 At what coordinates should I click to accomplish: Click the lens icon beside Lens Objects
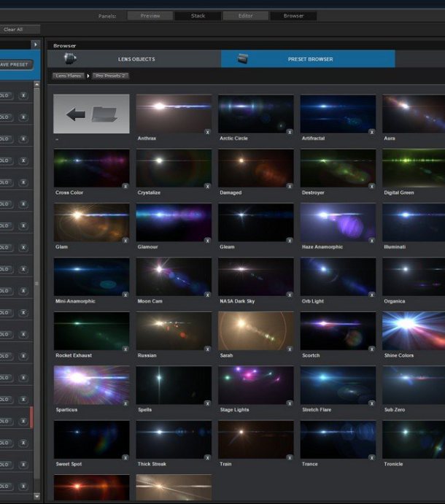coord(70,59)
